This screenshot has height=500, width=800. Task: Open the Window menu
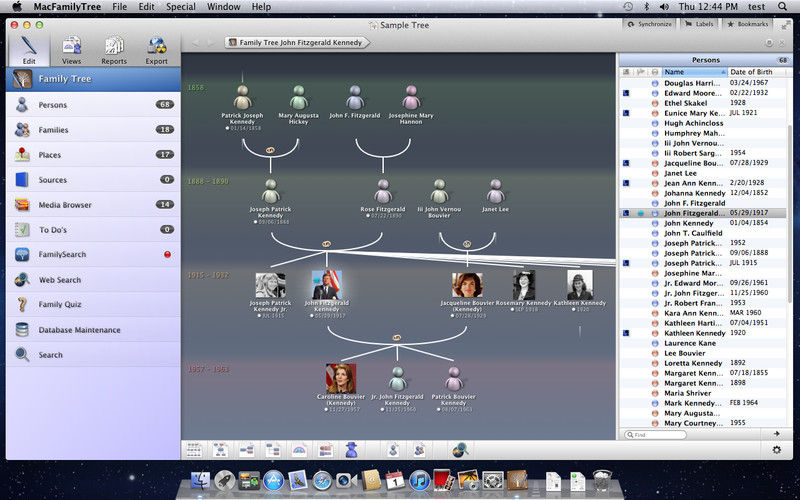pyautogui.click(x=223, y=7)
